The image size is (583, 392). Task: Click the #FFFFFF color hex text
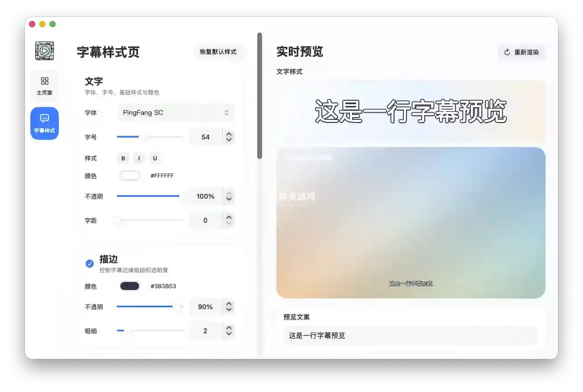(x=162, y=176)
